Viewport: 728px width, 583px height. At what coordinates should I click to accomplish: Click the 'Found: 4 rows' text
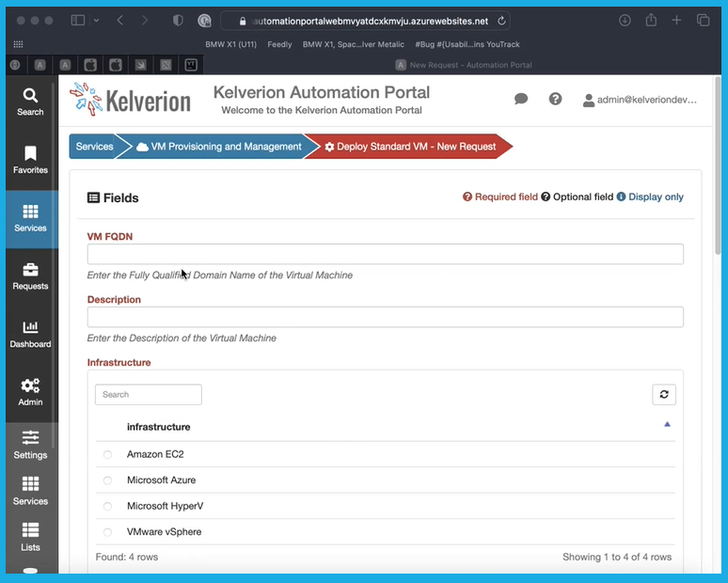(127, 557)
